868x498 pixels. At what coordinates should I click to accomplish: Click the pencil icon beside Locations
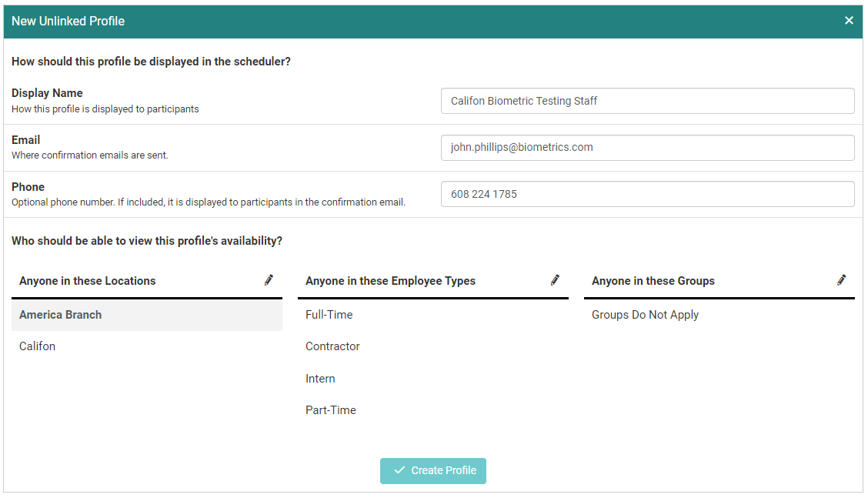click(269, 280)
